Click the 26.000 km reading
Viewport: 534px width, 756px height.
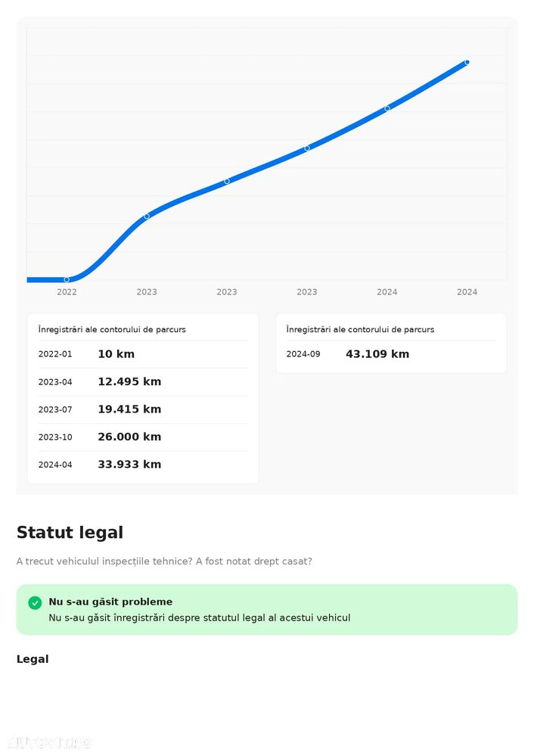point(129,437)
